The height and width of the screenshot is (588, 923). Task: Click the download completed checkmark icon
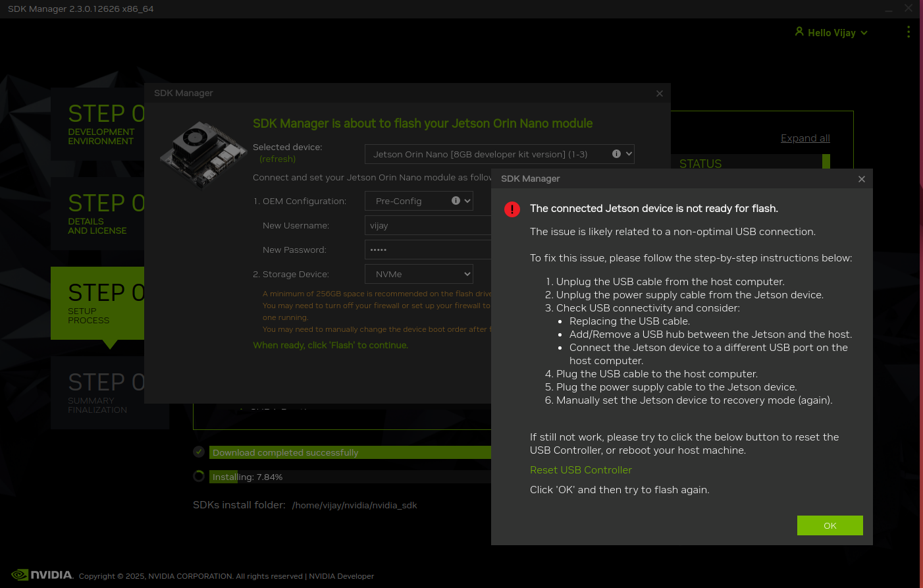(199, 452)
